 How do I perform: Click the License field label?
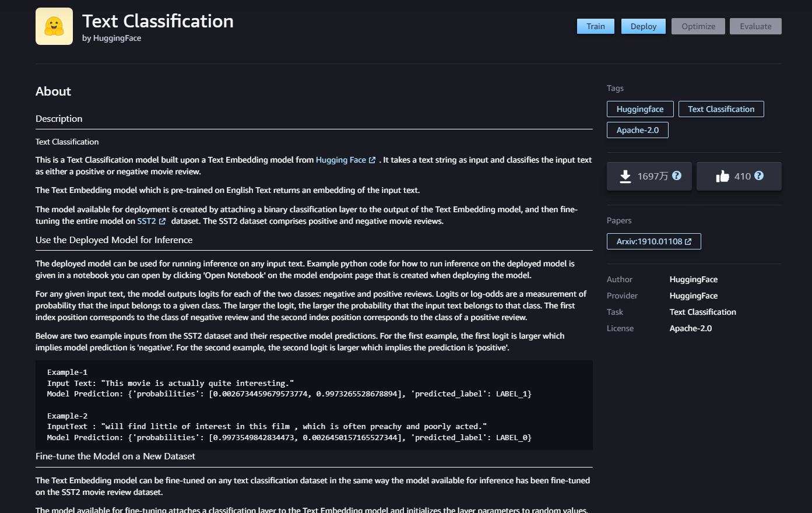pos(620,328)
